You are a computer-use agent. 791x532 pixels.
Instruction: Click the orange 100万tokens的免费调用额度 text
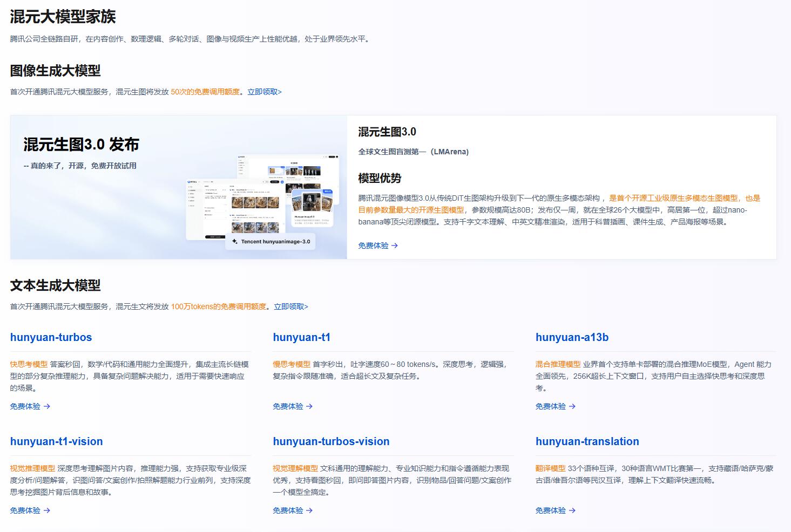(x=218, y=306)
